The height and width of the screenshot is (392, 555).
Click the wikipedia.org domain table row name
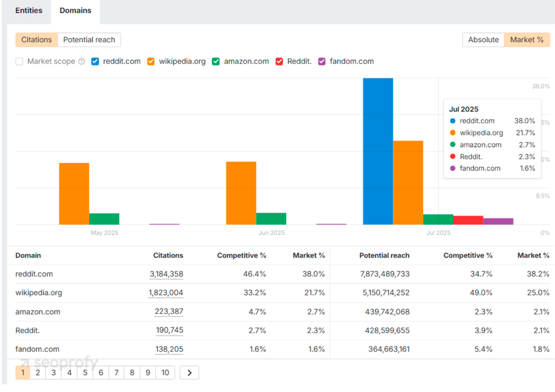(38, 293)
